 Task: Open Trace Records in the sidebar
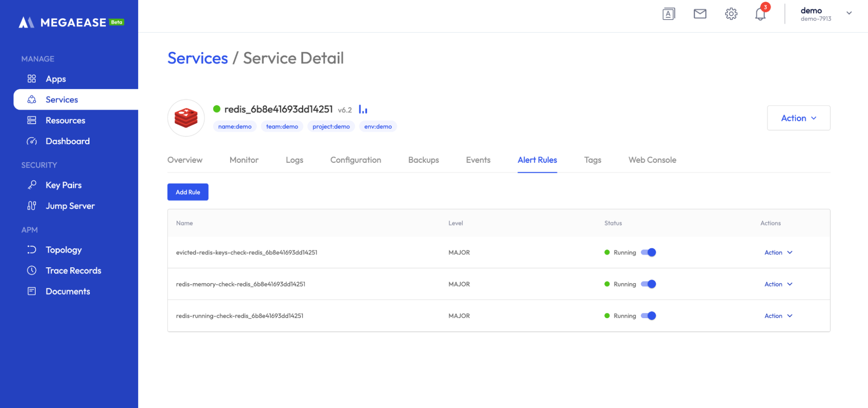point(73,270)
